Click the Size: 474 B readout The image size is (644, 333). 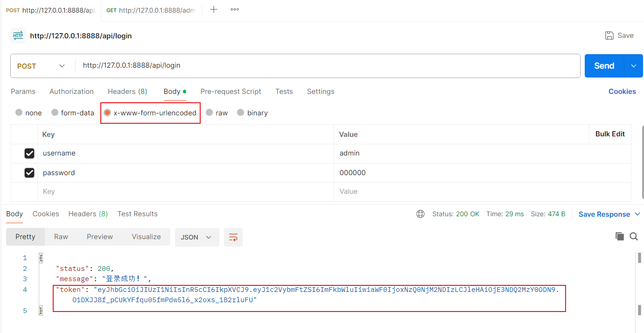[x=548, y=214]
